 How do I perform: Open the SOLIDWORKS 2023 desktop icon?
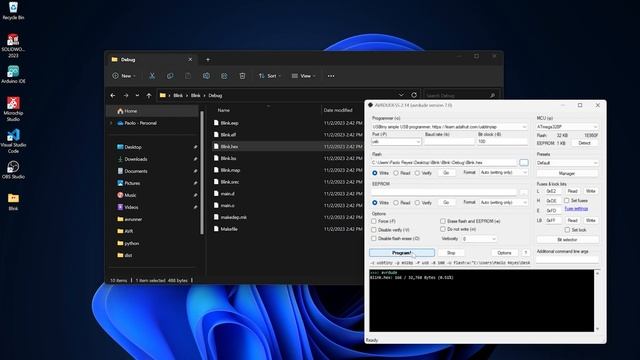pos(13,45)
